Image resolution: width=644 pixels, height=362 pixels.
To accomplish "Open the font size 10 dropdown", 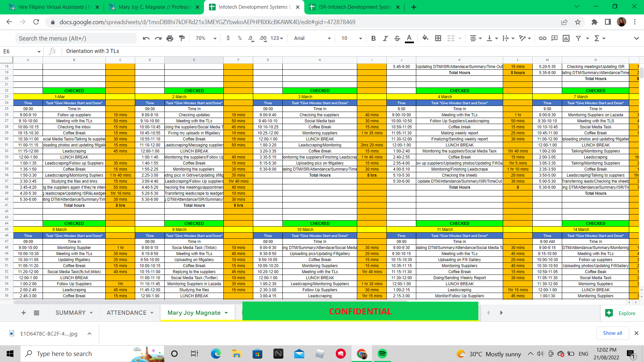I will 351,38.
